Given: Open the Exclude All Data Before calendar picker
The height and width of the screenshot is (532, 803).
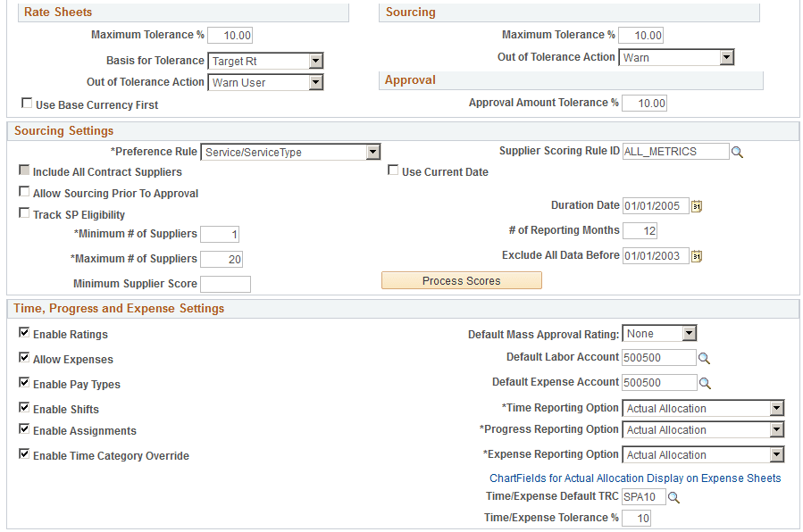Looking at the screenshot, I should coord(697,256).
